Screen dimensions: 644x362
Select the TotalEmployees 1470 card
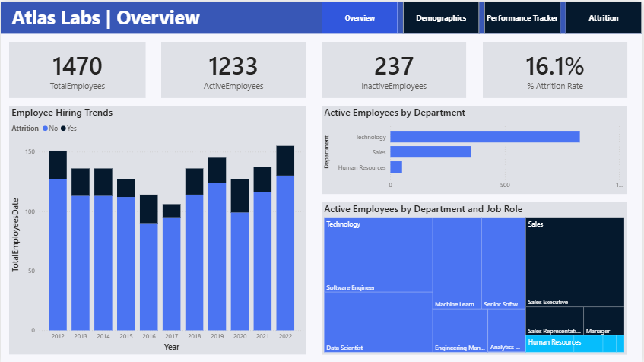tap(78, 70)
